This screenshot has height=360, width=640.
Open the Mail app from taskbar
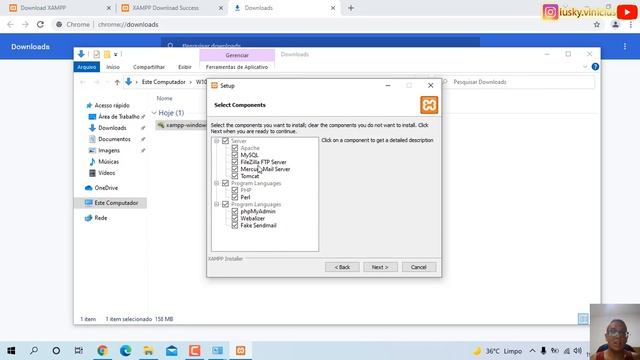pyautogui.click(x=171, y=350)
